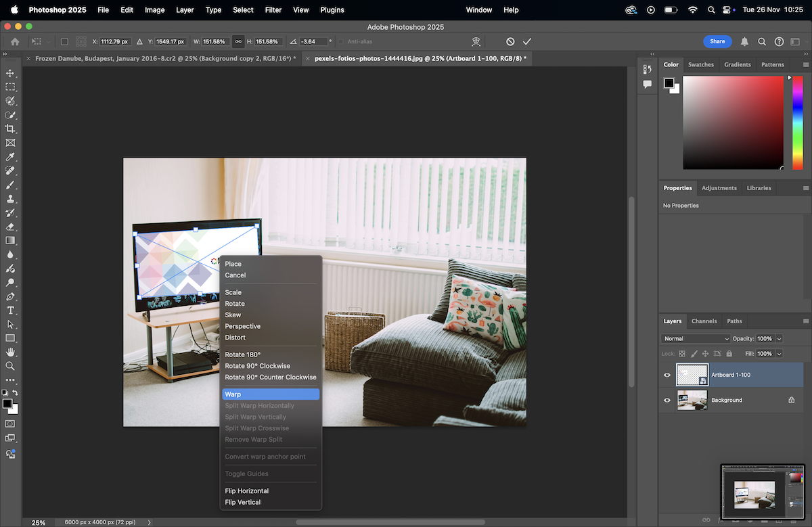812x527 pixels.
Task: Choose the Zoom tool in toolbar
Action: [10, 366]
